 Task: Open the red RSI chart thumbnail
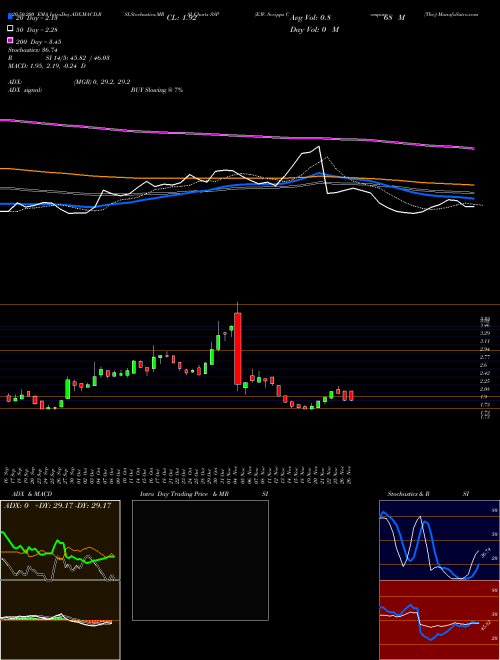[439, 620]
